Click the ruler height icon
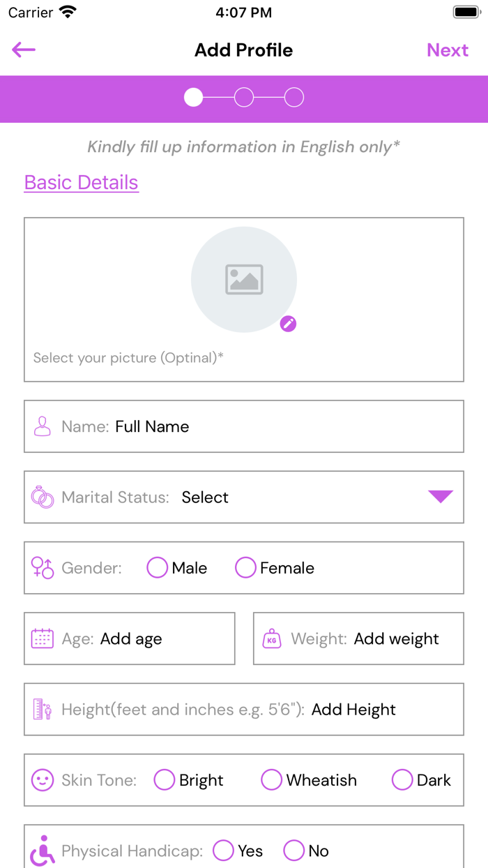 [x=43, y=710]
